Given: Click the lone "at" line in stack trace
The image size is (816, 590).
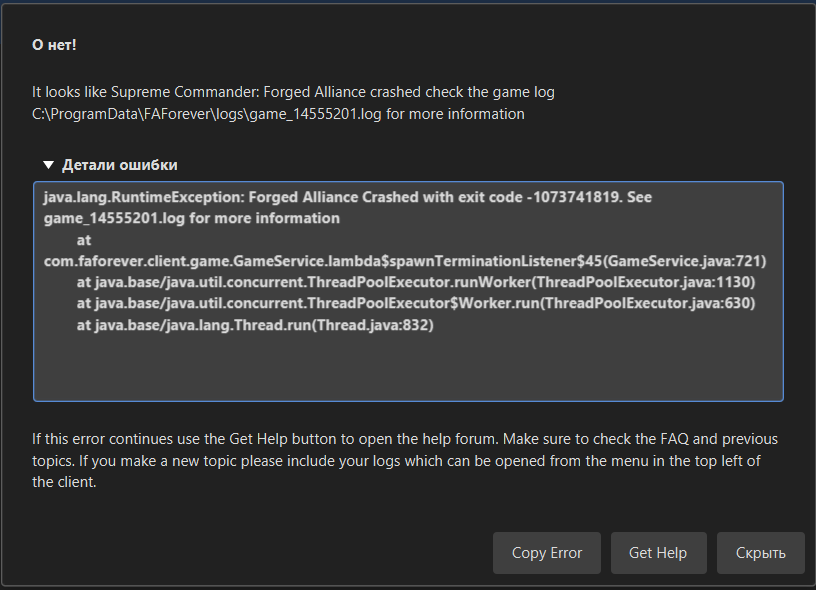Looking at the screenshot, I should 84,240.
